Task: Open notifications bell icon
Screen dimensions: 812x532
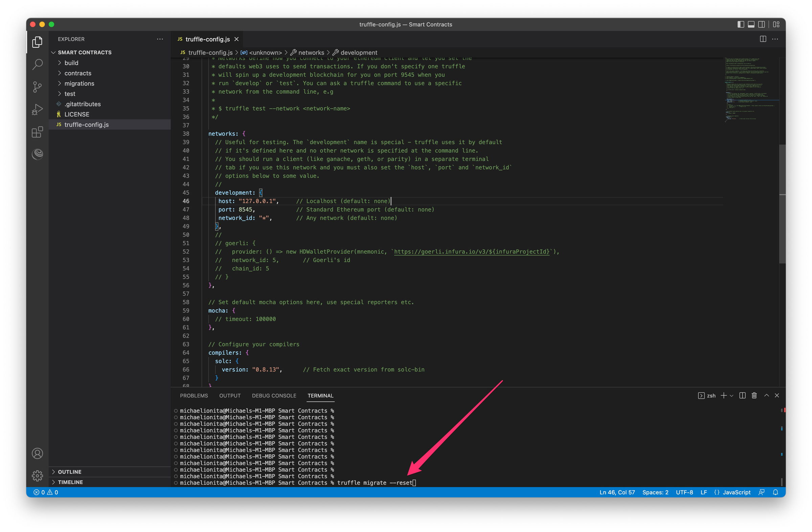Action: pyautogui.click(x=775, y=492)
